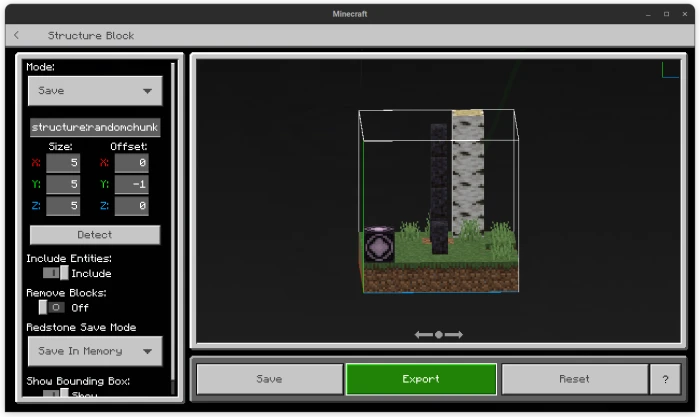Click the Reset button
700x417 pixels.
coord(575,379)
